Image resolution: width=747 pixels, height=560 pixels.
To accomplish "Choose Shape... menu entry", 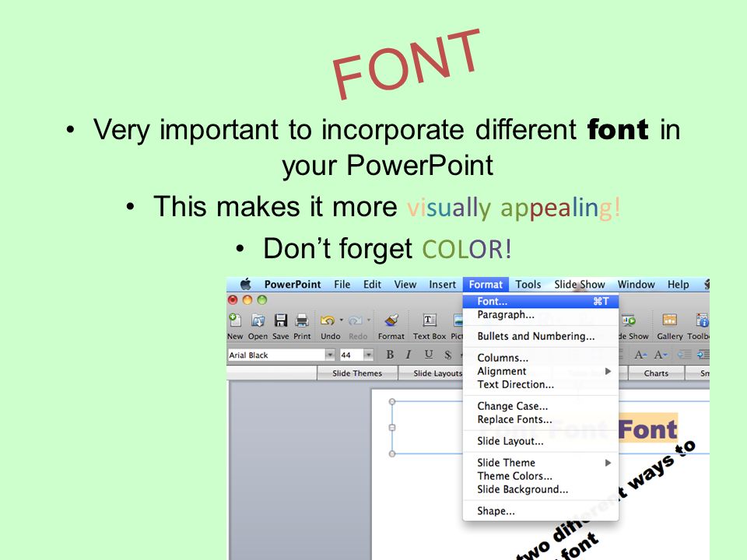I will 541,510.
